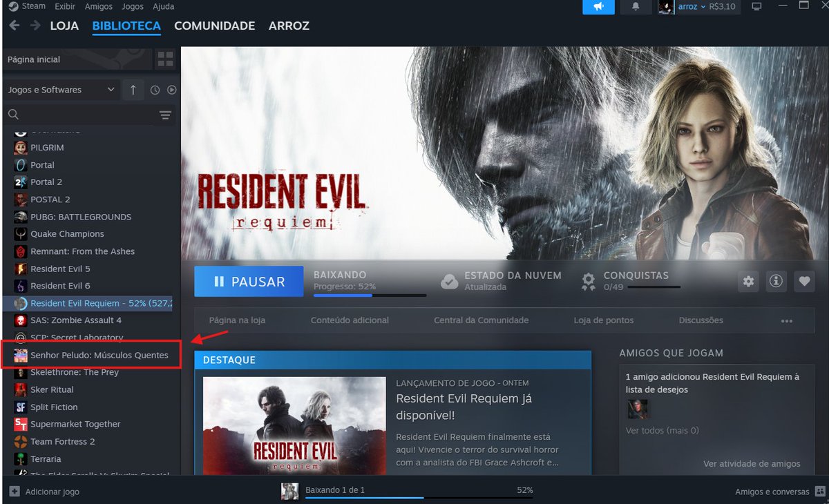Click Ver atividade de amigos link

(752, 464)
